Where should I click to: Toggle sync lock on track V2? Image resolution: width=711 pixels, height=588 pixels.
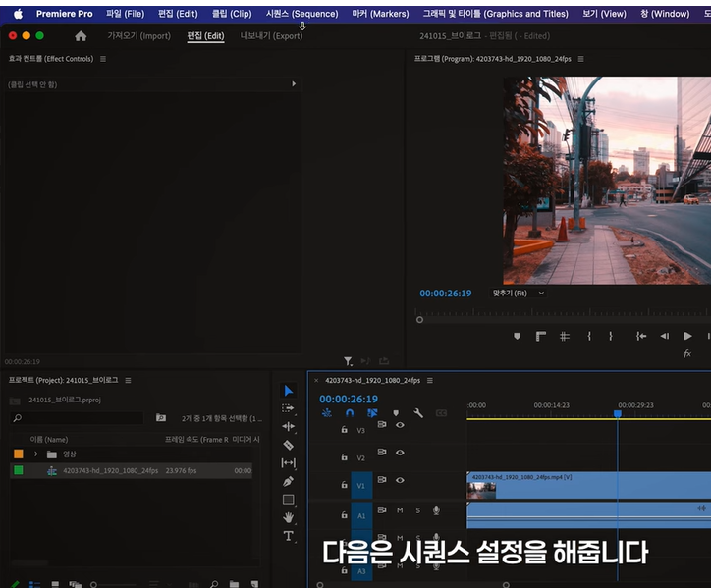pyautogui.click(x=382, y=452)
